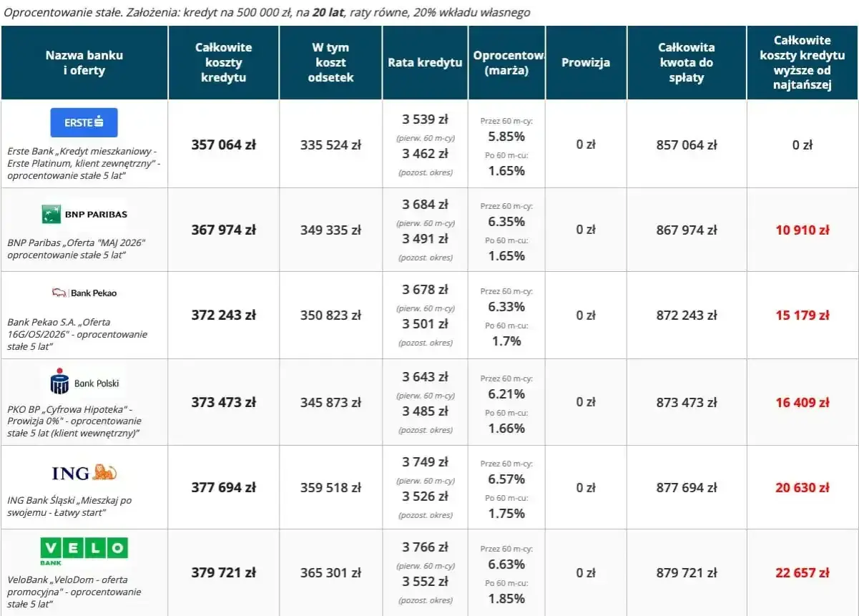The image size is (859, 616).
Task: Select the 6.21% interest rate
Action: [x=506, y=393]
